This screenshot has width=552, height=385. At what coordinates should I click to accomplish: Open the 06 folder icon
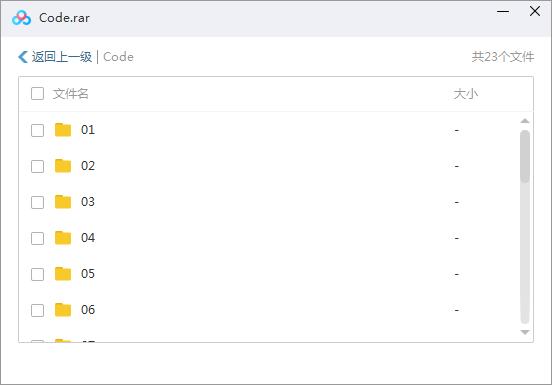[x=63, y=310]
